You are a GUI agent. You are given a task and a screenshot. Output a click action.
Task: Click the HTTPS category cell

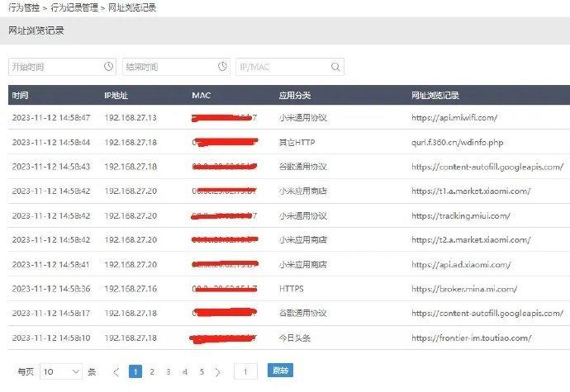click(x=291, y=289)
